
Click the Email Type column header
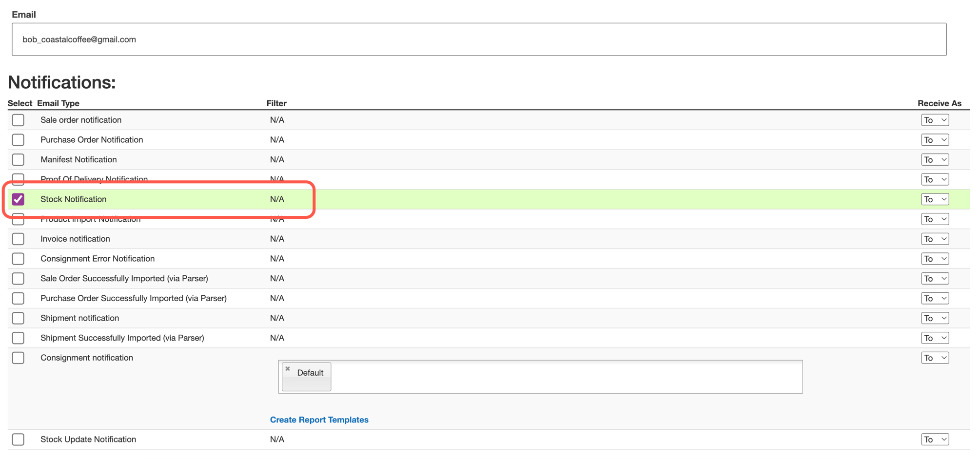point(58,103)
